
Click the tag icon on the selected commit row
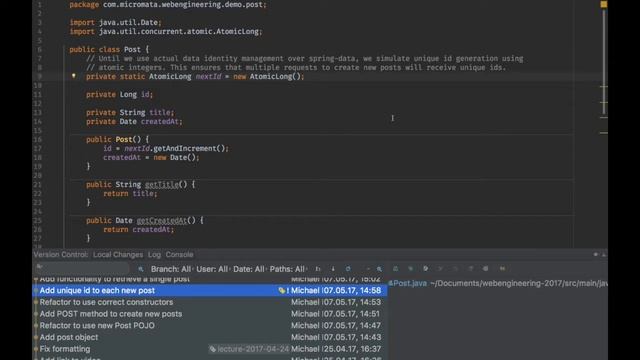click(x=281, y=291)
